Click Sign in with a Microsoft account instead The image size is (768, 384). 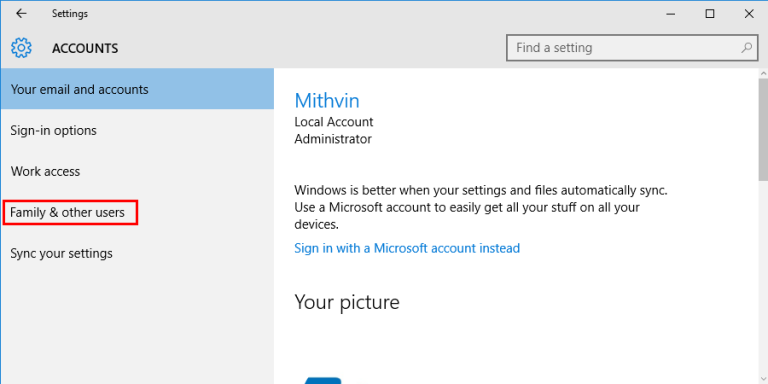click(407, 248)
